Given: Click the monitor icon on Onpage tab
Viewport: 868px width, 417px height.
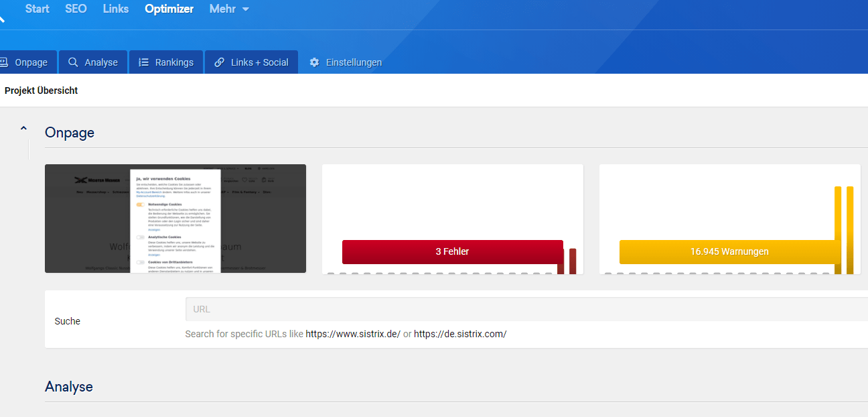Looking at the screenshot, I should click(x=3, y=62).
